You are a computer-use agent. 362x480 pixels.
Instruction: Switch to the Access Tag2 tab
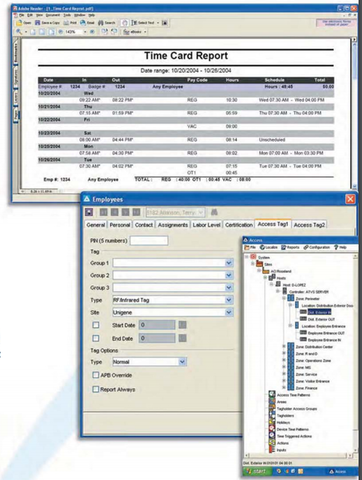pyautogui.click(x=309, y=225)
